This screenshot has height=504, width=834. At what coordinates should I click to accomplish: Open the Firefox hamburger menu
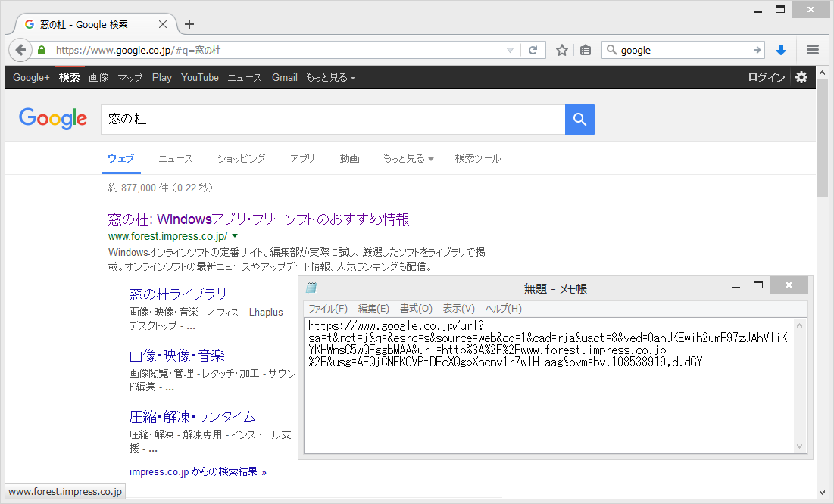coord(812,49)
